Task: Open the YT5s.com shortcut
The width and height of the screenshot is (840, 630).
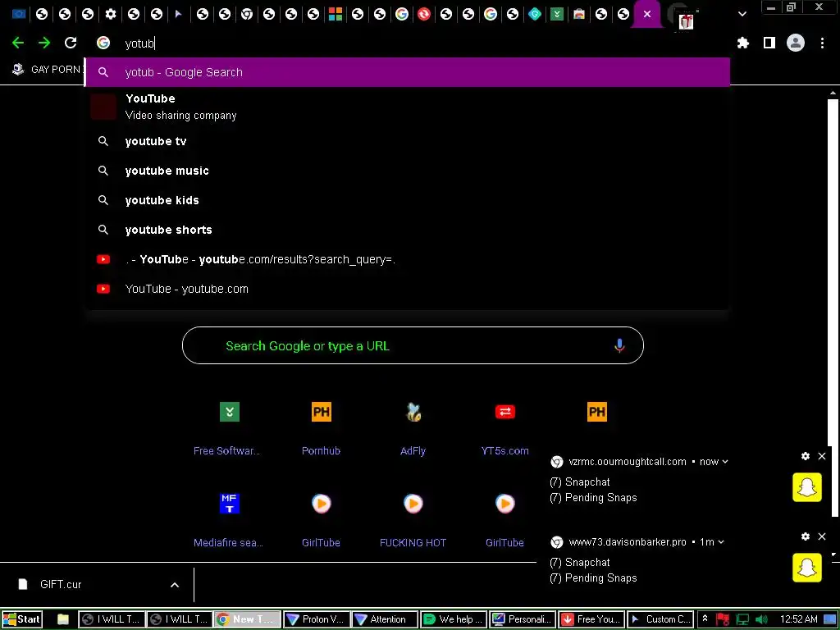Action: point(505,412)
